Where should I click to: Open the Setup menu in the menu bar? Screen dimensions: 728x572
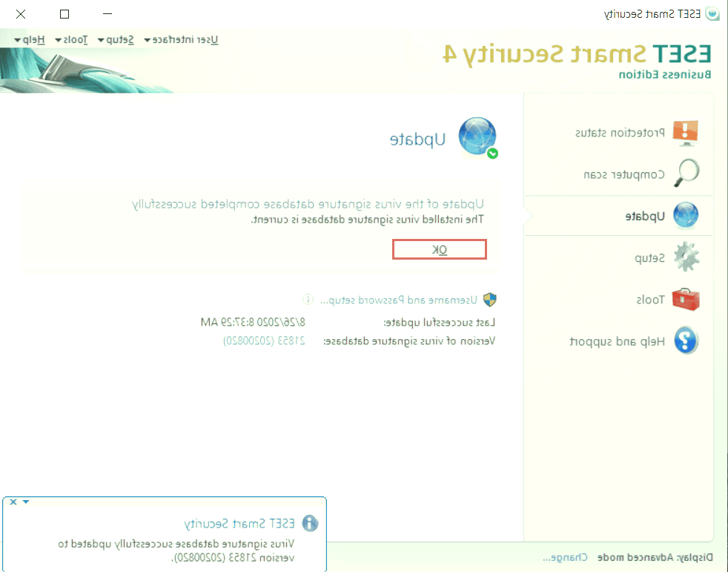[x=116, y=39]
